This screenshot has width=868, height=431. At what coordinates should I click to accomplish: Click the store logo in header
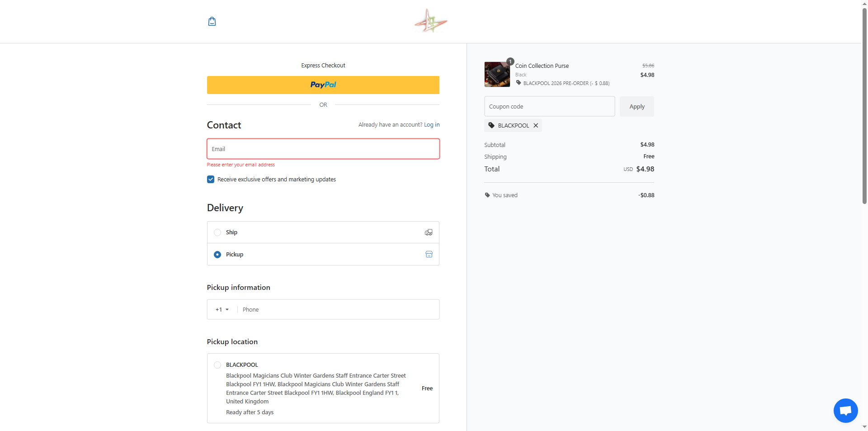(431, 21)
